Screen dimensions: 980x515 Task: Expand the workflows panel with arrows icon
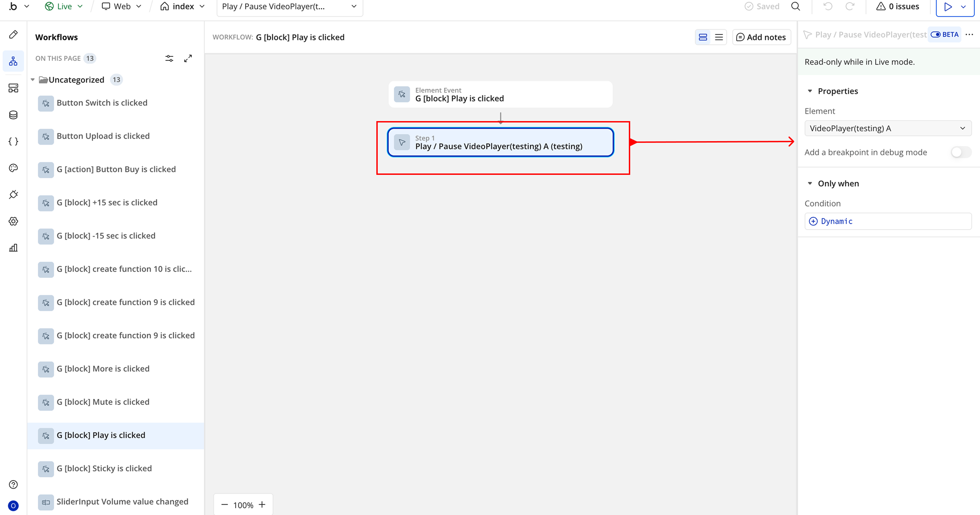point(188,58)
